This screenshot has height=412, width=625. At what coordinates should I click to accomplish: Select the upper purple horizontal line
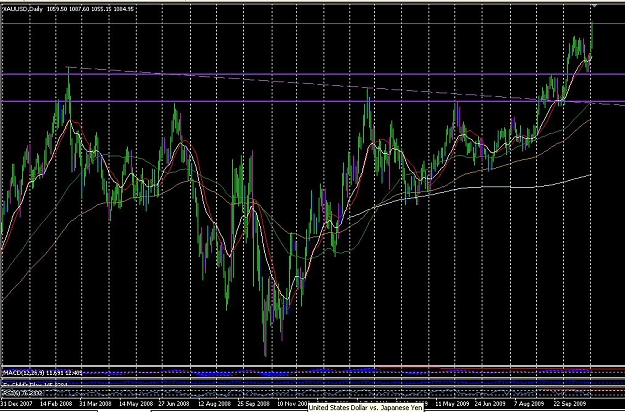(312, 74)
